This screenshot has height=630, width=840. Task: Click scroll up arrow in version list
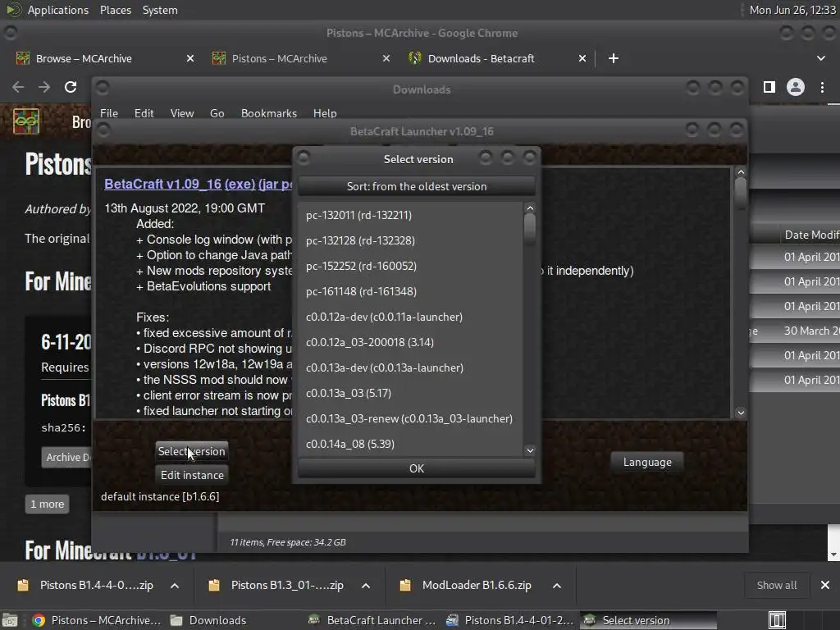(530, 208)
